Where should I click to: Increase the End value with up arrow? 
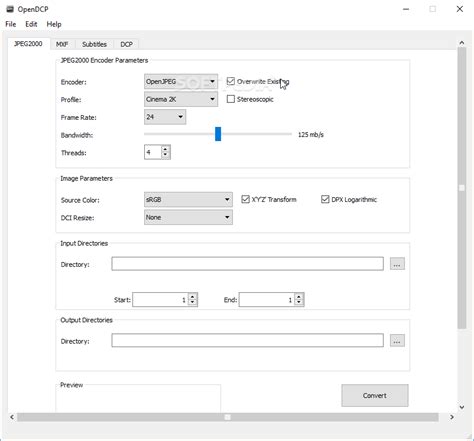click(x=299, y=297)
